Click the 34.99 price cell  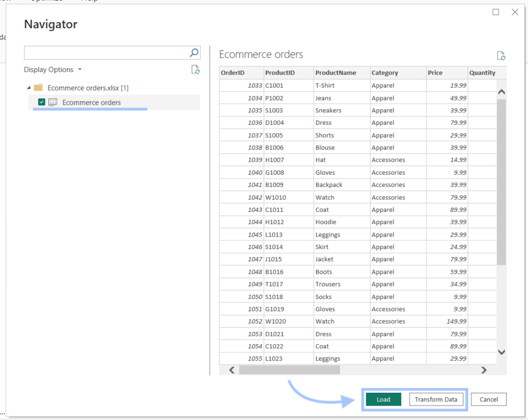tap(447, 284)
